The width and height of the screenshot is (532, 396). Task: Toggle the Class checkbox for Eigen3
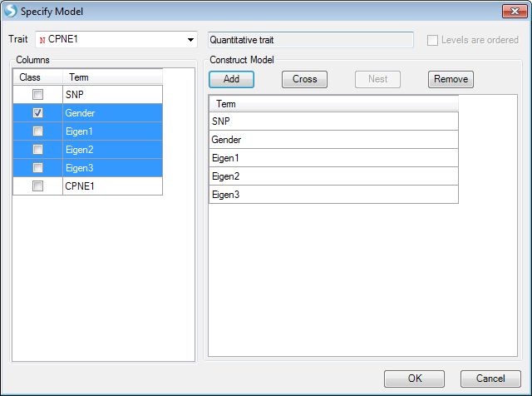tap(37, 168)
